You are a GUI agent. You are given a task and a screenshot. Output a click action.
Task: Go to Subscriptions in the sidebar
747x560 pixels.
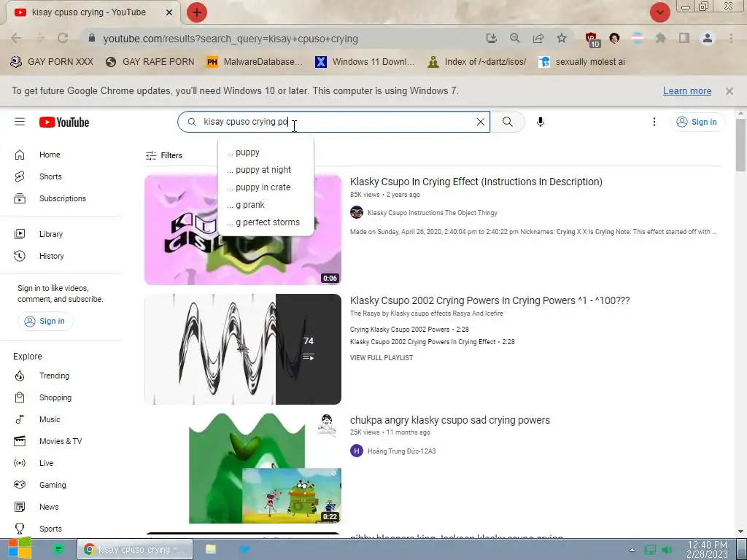point(62,198)
